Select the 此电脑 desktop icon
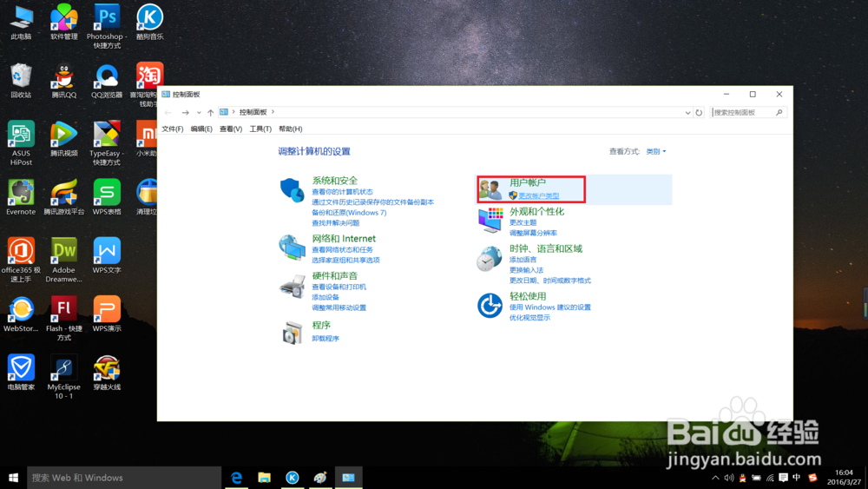This screenshot has width=868, height=489. pos(21,17)
